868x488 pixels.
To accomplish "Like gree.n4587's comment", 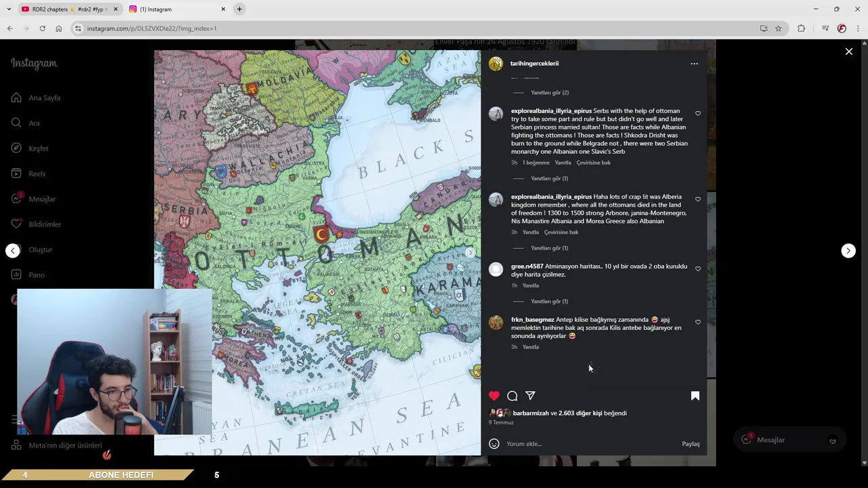I will (x=698, y=269).
